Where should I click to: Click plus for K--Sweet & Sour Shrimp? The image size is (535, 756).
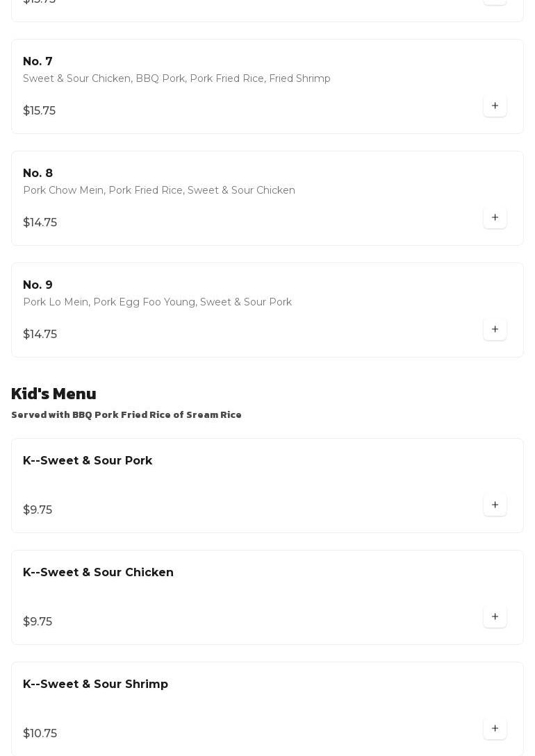(495, 729)
